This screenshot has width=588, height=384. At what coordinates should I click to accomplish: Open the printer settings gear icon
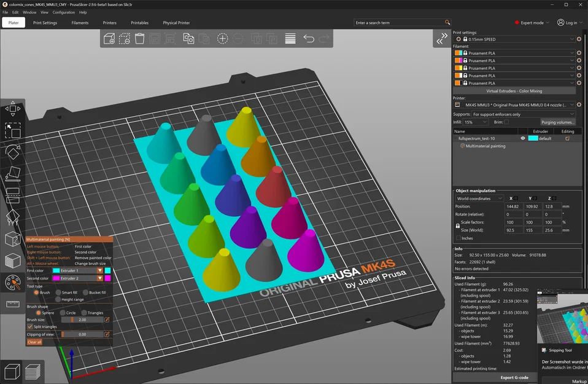click(579, 104)
